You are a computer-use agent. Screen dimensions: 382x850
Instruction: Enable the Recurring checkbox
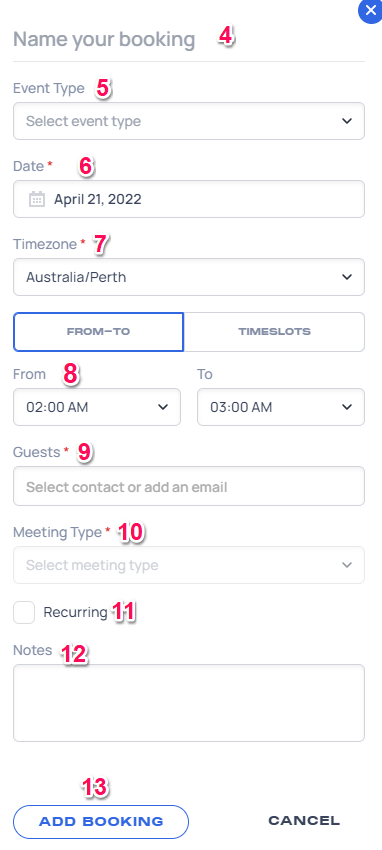(x=24, y=613)
